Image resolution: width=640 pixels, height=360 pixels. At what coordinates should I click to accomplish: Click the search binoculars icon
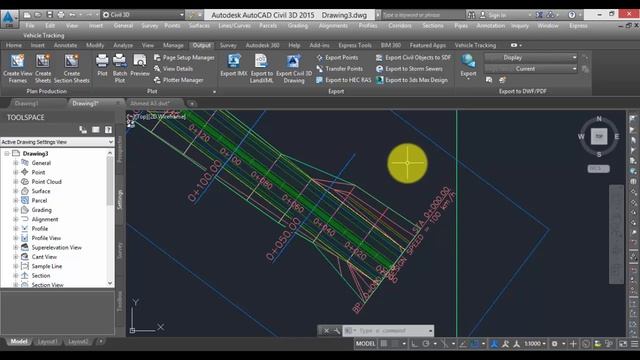coord(471,15)
